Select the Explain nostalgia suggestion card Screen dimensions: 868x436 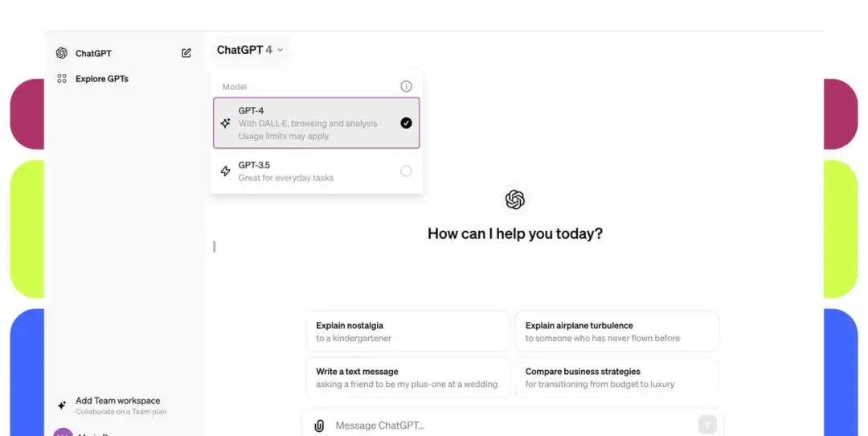(407, 331)
